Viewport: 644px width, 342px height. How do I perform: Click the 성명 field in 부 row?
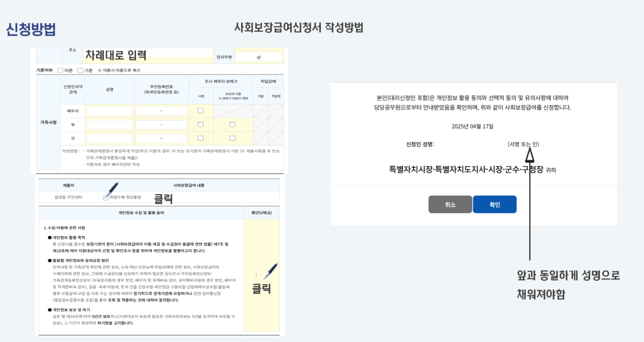coord(109,124)
